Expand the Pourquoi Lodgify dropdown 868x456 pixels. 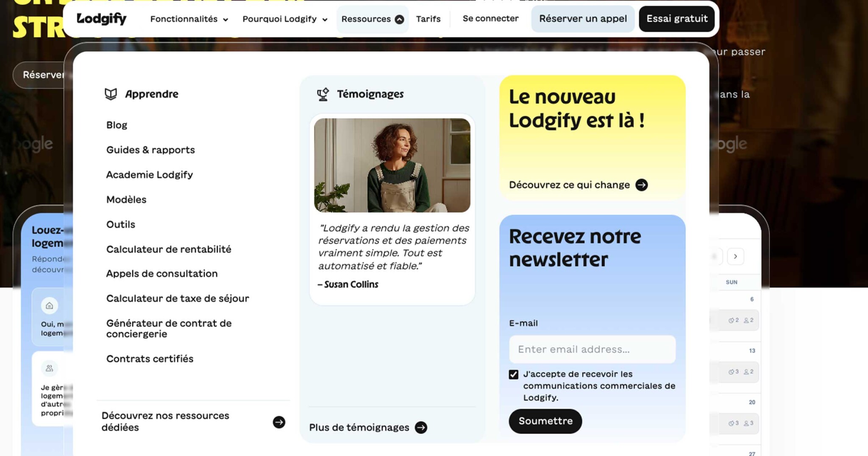285,19
